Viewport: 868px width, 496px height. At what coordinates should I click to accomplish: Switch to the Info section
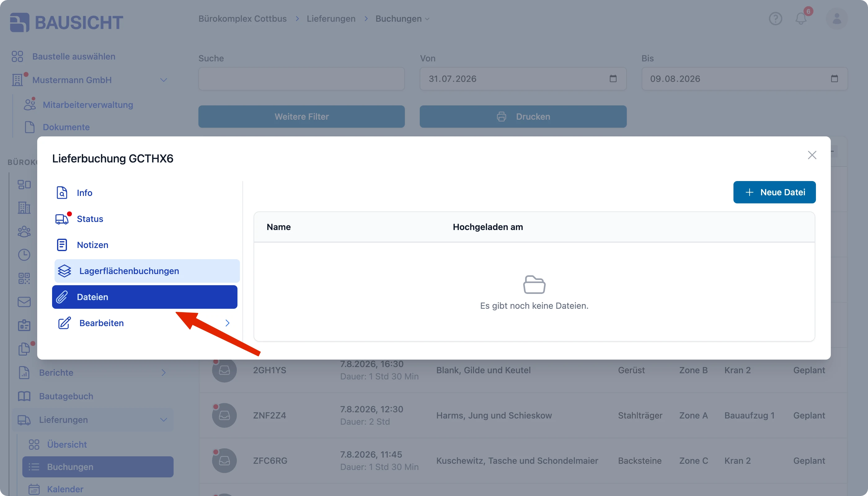145,193
